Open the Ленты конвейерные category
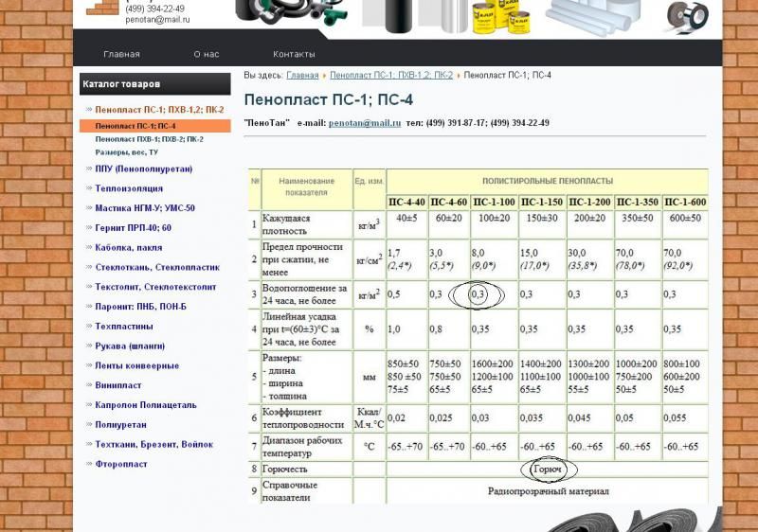This screenshot has width=758, height=532. 136,365
